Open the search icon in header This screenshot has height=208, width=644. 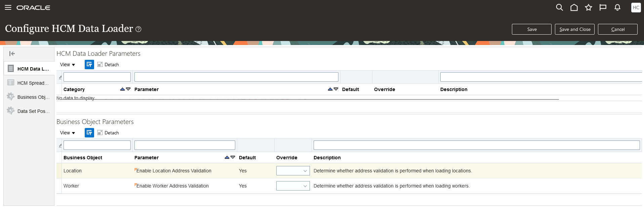click(x=559, y=7)
